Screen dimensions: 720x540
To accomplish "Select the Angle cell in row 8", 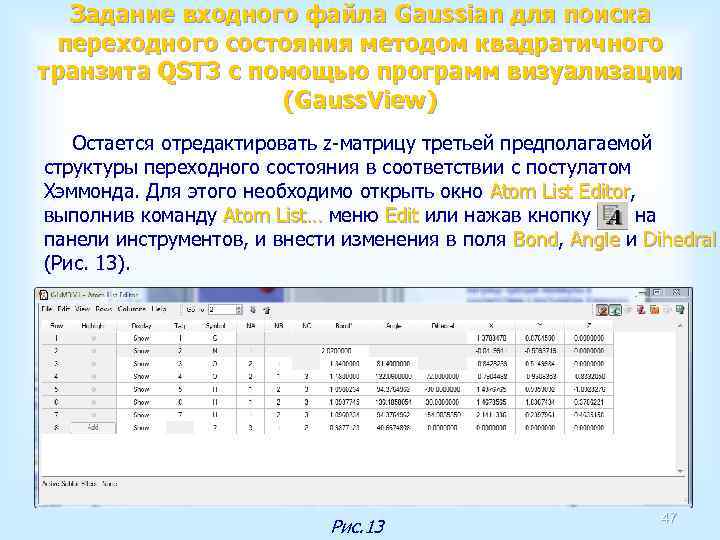I will click(x=394, y=428).
